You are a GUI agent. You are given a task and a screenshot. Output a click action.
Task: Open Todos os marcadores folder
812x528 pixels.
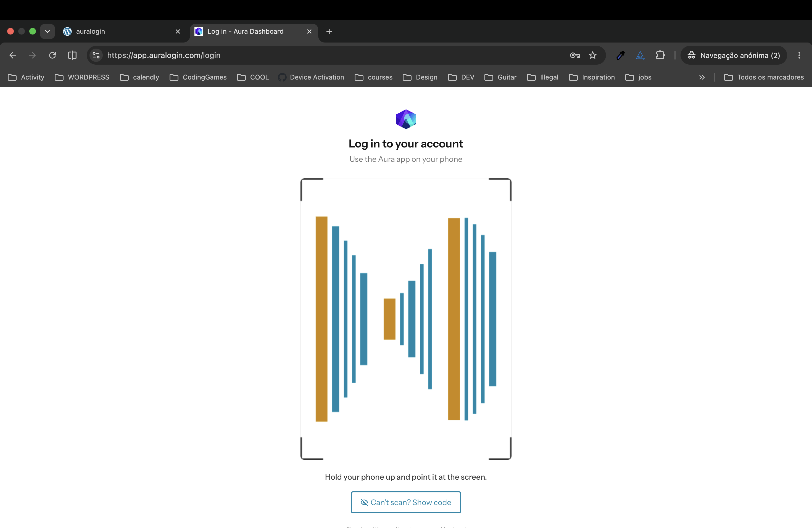(x=764, y=77)
